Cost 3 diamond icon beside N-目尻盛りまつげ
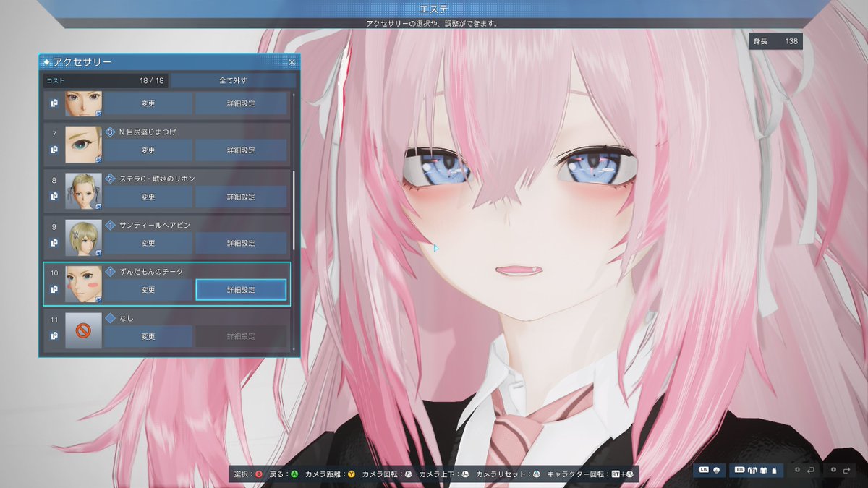Viewport: 868px width, 488px height. [111, 132]
